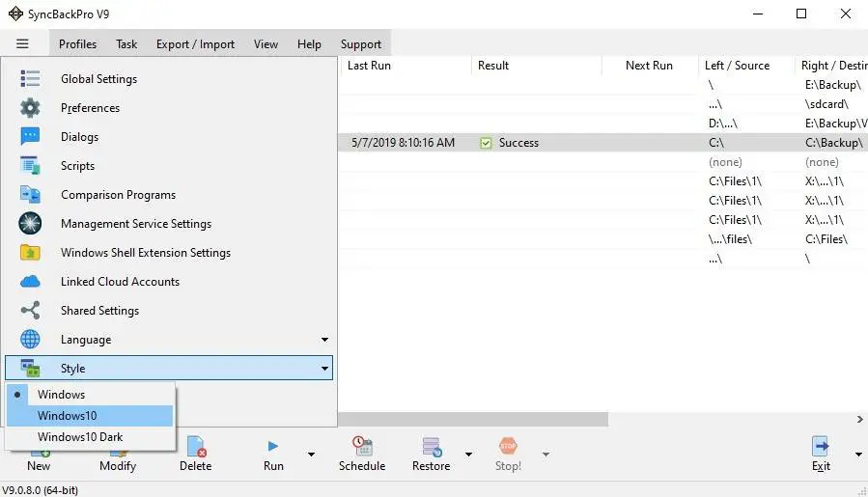Viewport: 868px width, 497px height.
Task: Click the Success green checkmark icon
Action: click(x=486, y=143)
